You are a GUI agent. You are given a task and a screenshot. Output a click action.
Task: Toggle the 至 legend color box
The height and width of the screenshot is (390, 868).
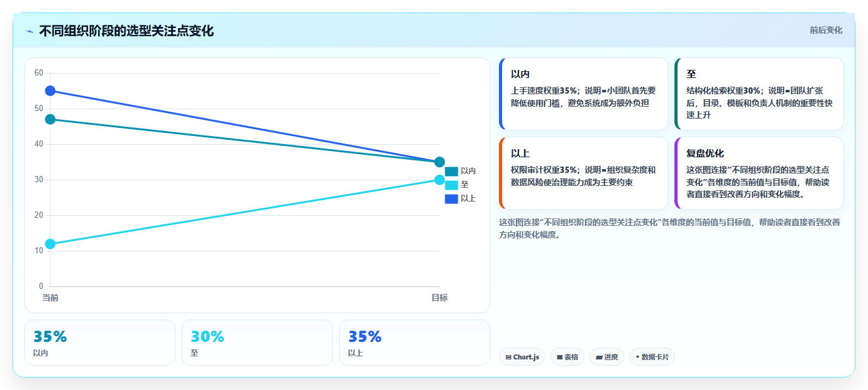coord(451,185)
